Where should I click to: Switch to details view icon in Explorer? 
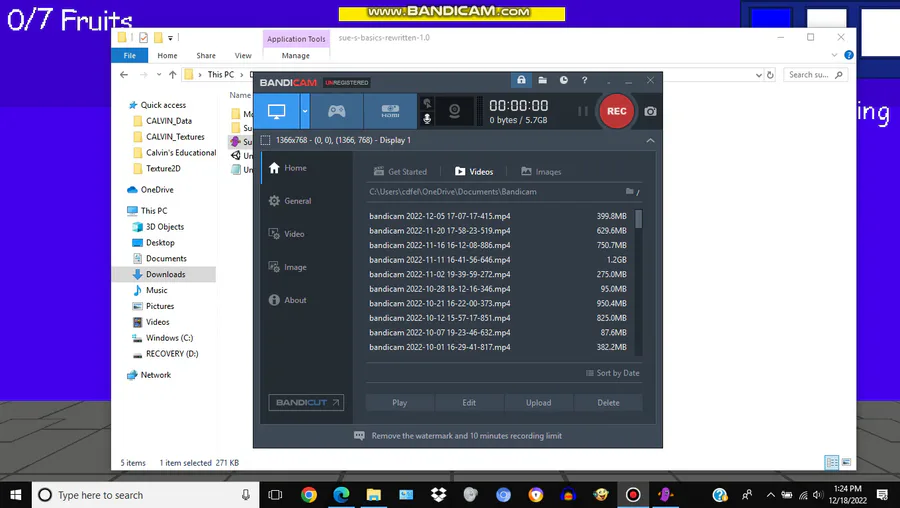831,462
